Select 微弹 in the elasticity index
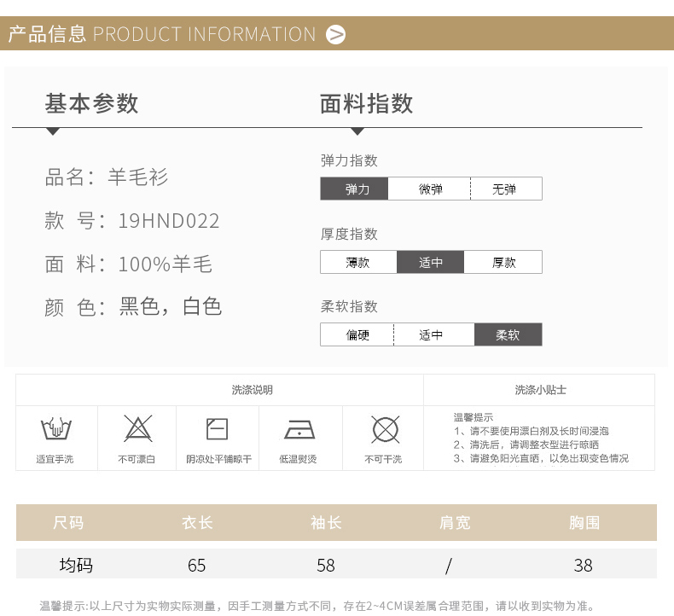This screenshot has width=674, height=616. pyautogui.click(x=430, y=189)
